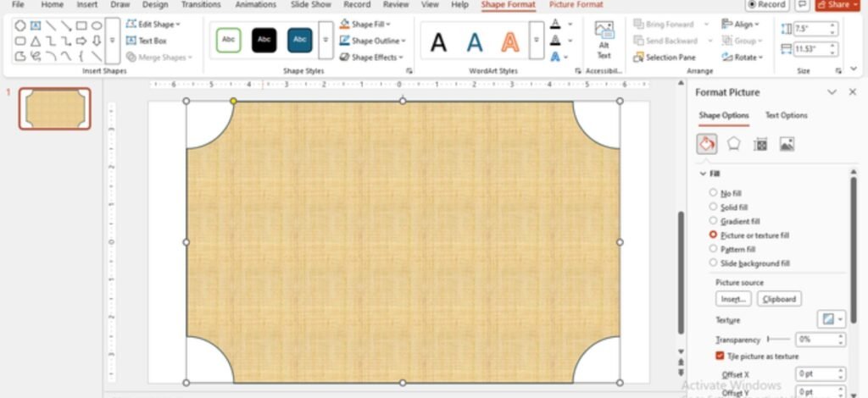Viewport: 868px width, 398px height.
Task: Click Clipboard picture source button
Action: pyautogui.click(x=779, y=299)
